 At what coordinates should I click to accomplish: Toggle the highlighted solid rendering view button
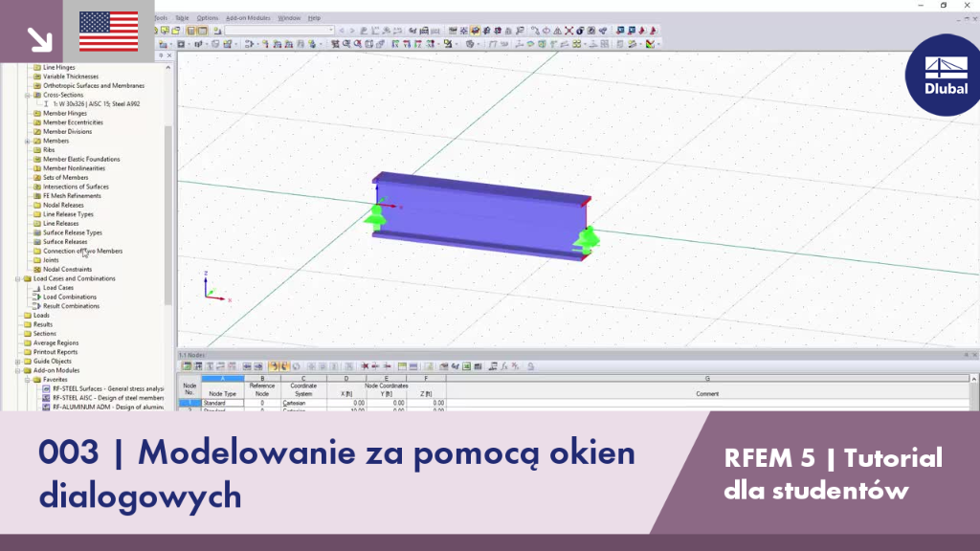point(476,30)
